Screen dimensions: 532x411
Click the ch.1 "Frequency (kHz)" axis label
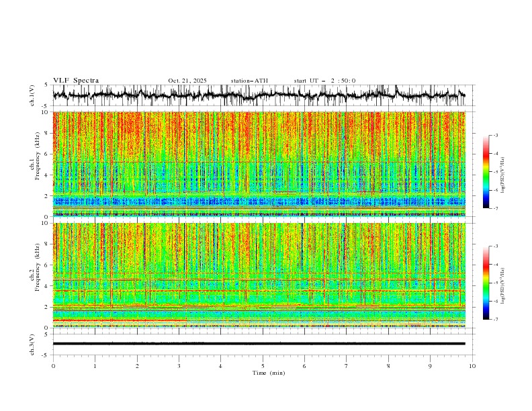pos(37,156)
